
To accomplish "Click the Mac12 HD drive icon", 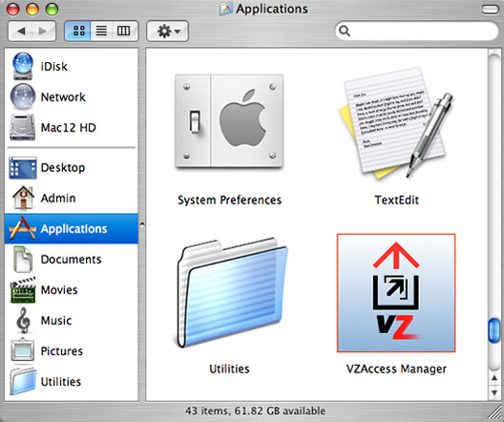I will click(x=22, y=127).
